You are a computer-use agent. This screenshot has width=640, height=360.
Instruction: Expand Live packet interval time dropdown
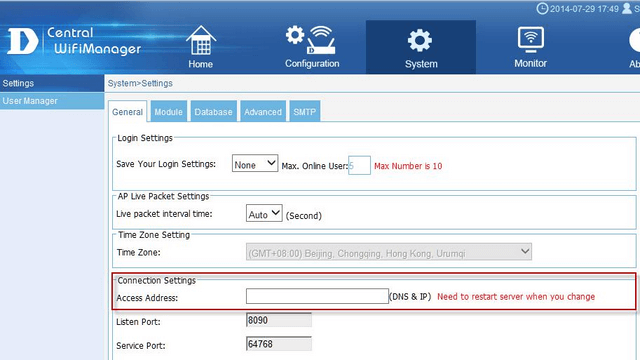click(x=264, y=213)
